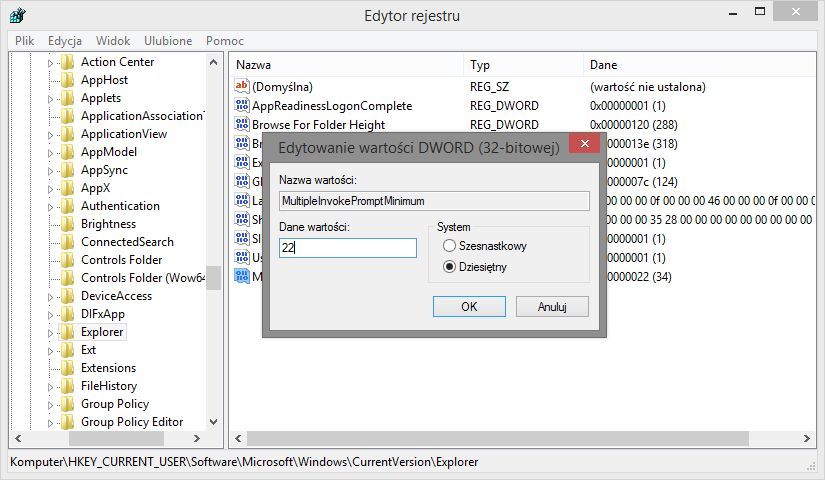
Task: Click the tree pane vertical scrollbar thumb
Action: coord(213,278)
